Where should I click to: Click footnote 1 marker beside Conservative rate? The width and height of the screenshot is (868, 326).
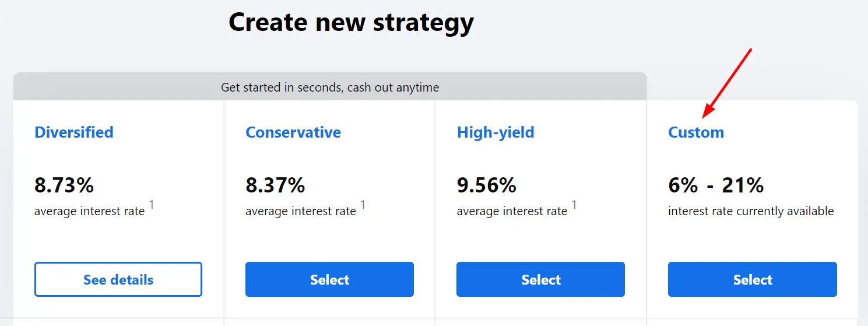click(363, 204)
